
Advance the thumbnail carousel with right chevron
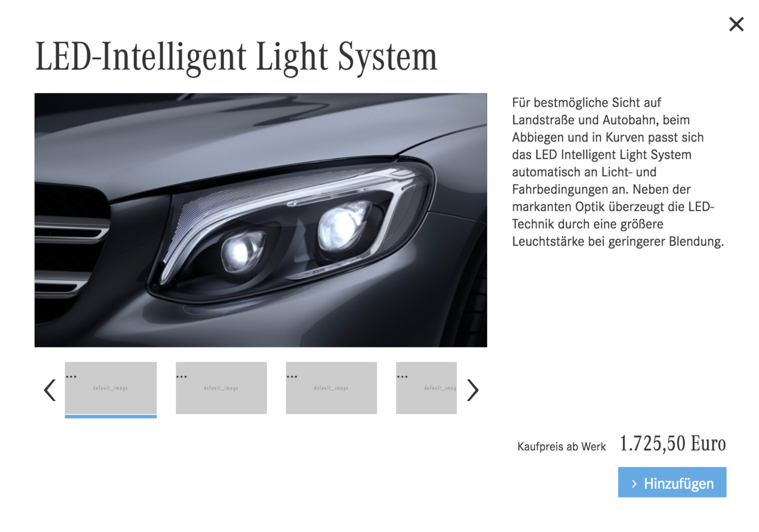[472, 390]
